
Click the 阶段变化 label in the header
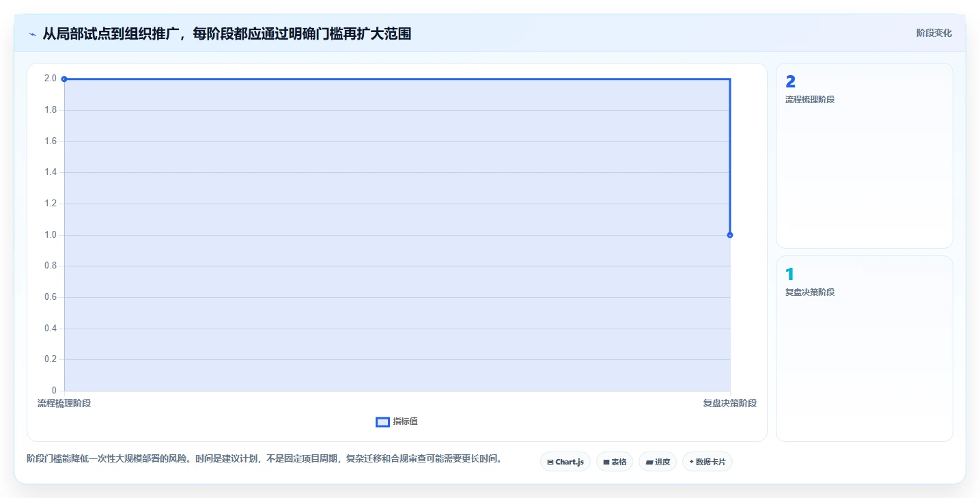coord(934,33)
